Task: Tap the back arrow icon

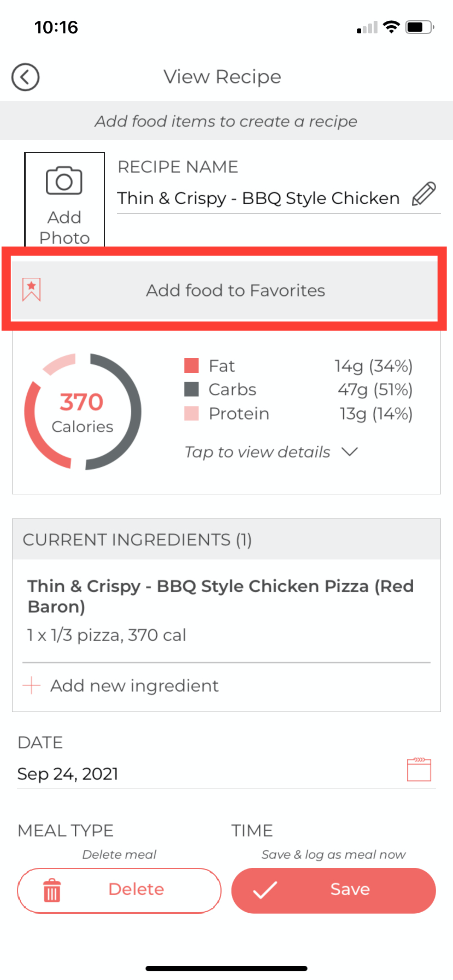Action: click(25, 77)
